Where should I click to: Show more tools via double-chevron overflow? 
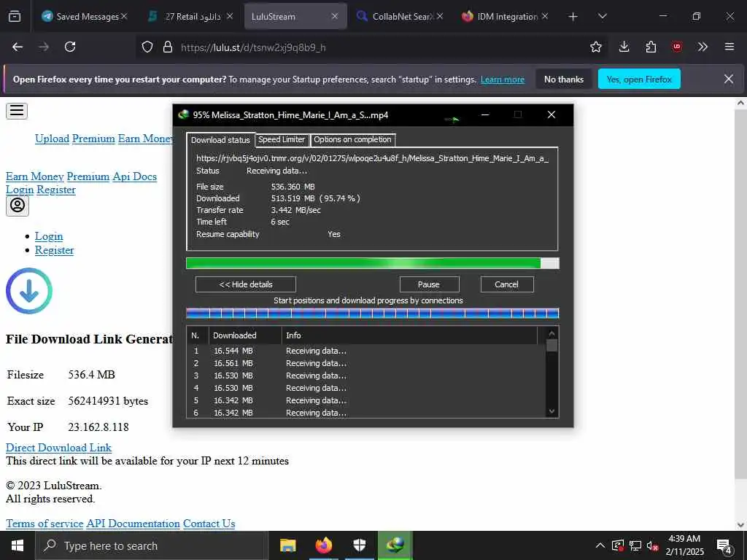(x=703, y=47)
